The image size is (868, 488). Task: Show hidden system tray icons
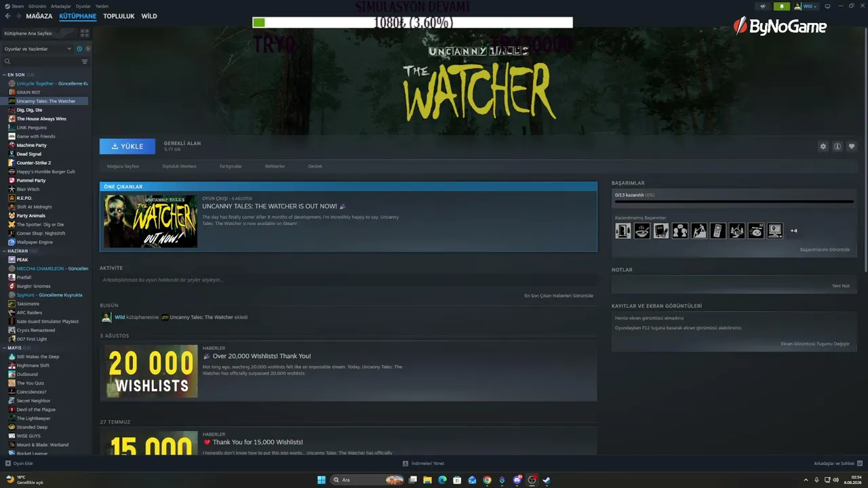(x=806, y=480)
